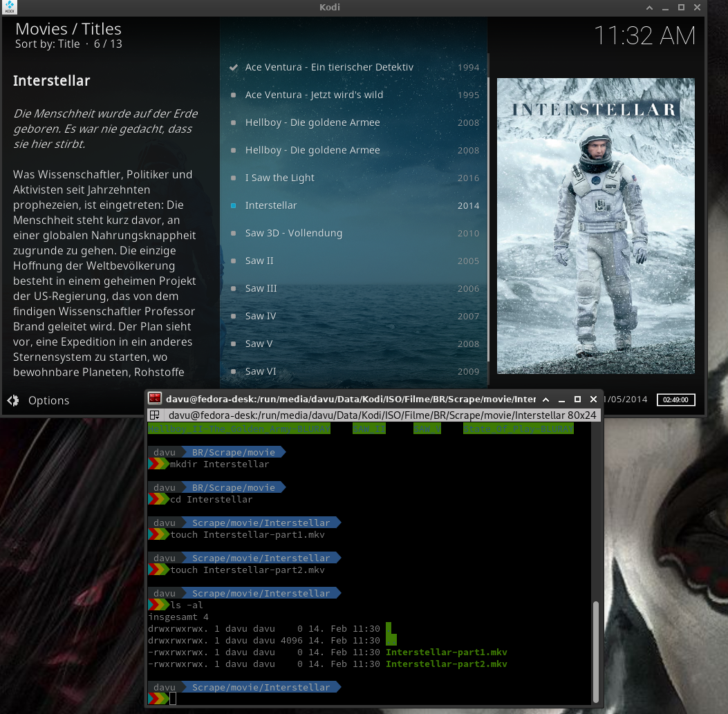Image resolution: width=728 pixels, height=714 pixels.
Task: Click the 11:32 AM clock in Kodi
Action: (x=645, y=36)
